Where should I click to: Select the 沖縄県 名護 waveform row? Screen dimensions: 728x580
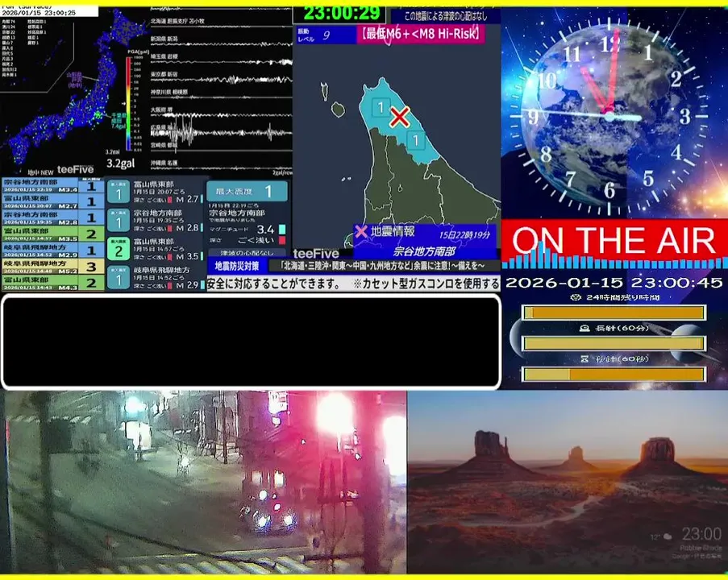tap(222, 164)
